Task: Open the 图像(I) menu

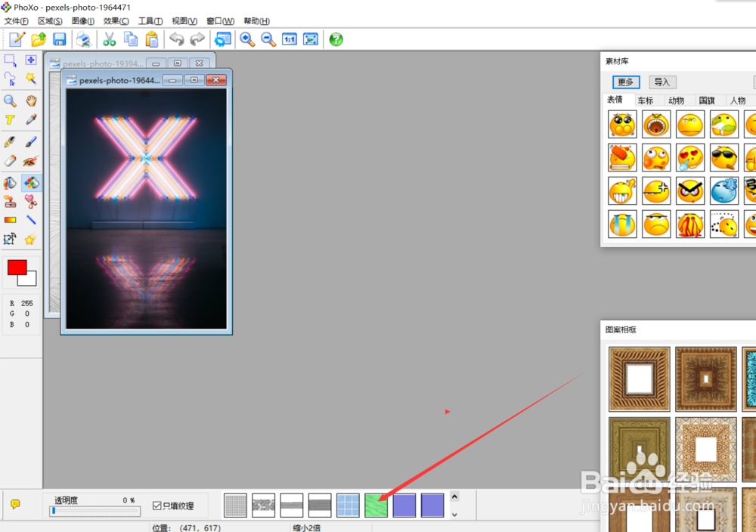Action: coord(83,21)
